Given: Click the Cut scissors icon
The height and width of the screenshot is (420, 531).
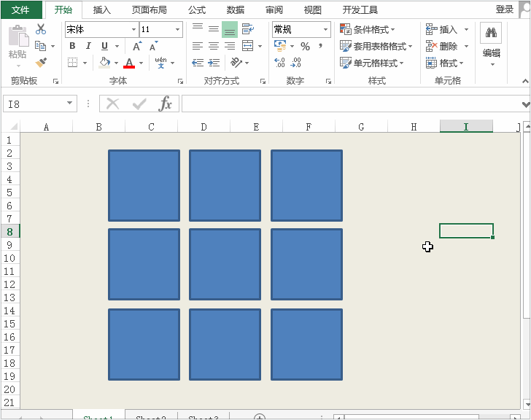Looking at the screenshot, I should pos(41,29).
